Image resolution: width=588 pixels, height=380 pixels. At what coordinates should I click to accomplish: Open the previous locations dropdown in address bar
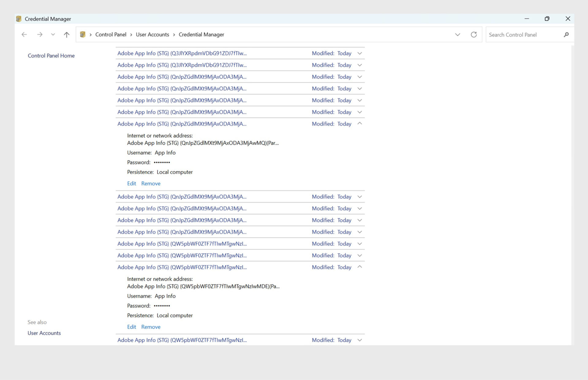(458, 35)
